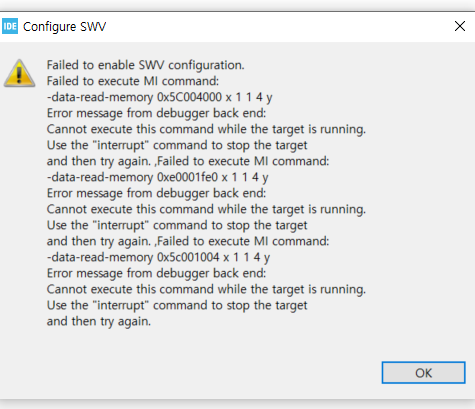Click the last 'Cannot execute this command' line
Screen dimensions: 475x409
[x=206, y=289]
